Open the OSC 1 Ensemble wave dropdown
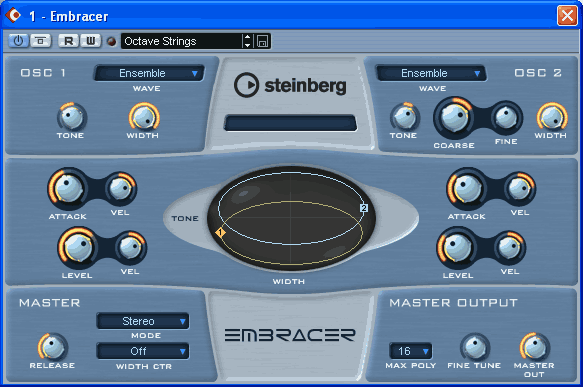The image size is (583, 387). tap(149, 73)
